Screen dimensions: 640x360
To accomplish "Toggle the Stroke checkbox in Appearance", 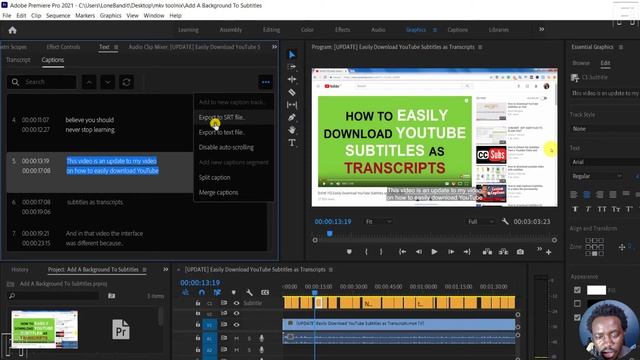I will pos(577,303).
